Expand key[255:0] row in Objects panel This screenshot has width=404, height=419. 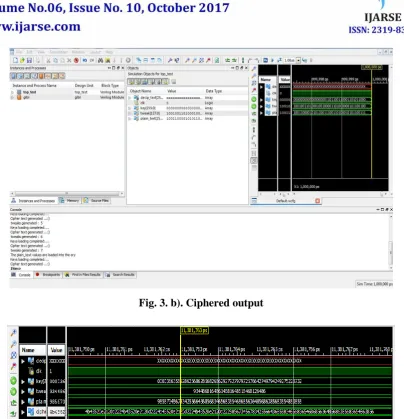pos(130,108)
